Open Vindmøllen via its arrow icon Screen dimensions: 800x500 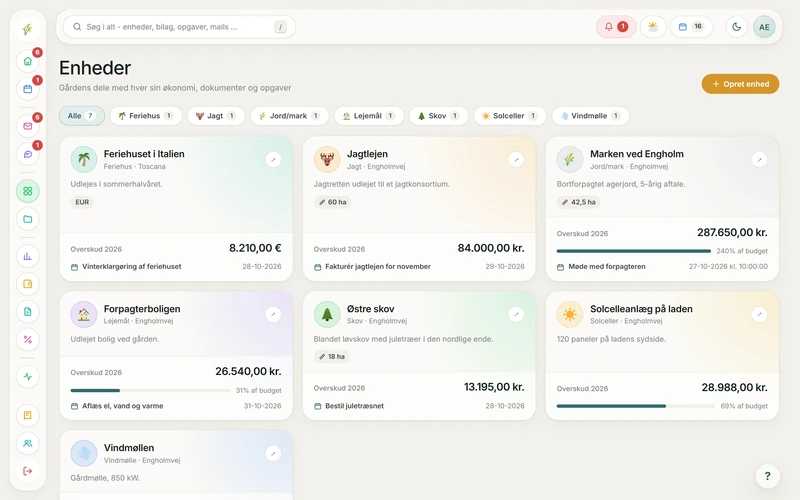pos(273,453)
